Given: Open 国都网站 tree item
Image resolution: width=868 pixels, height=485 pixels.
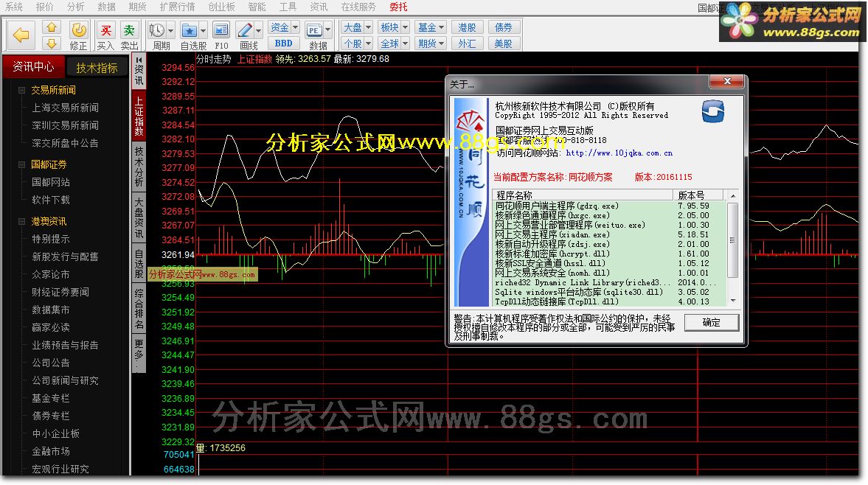Looking at the screenshot, I should pos(51,182).
